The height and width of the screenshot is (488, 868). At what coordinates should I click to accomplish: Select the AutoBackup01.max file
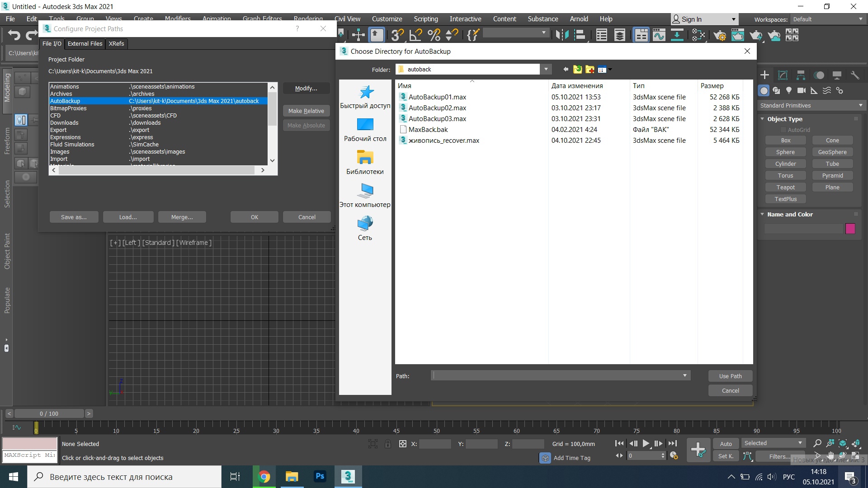point(437,97)
